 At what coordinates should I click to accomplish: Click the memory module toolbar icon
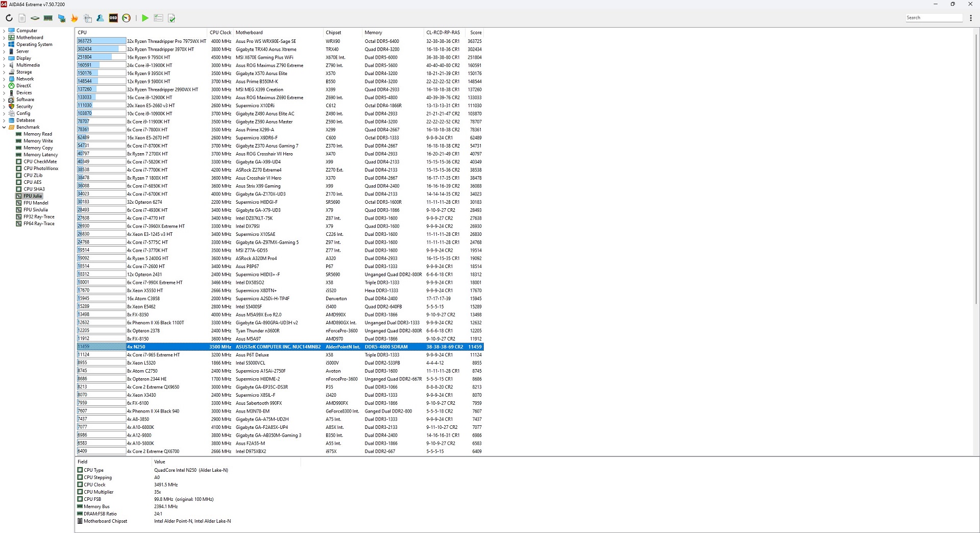click(48, 18)
